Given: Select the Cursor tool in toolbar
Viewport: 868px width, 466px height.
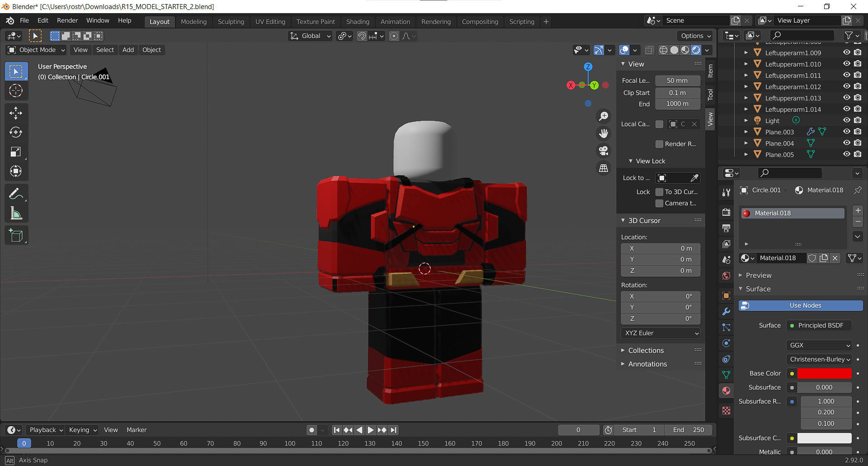Looking at the screenshot, I should [16, 91].
